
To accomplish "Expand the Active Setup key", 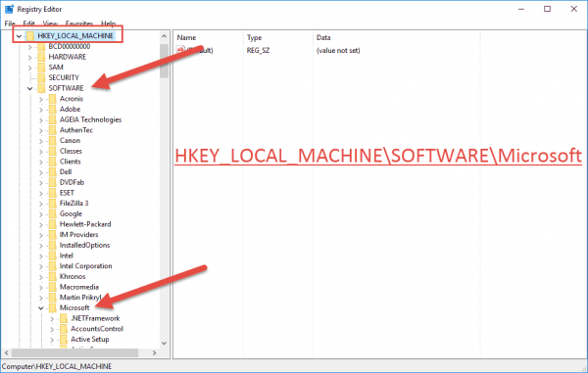I will point(52,340).
